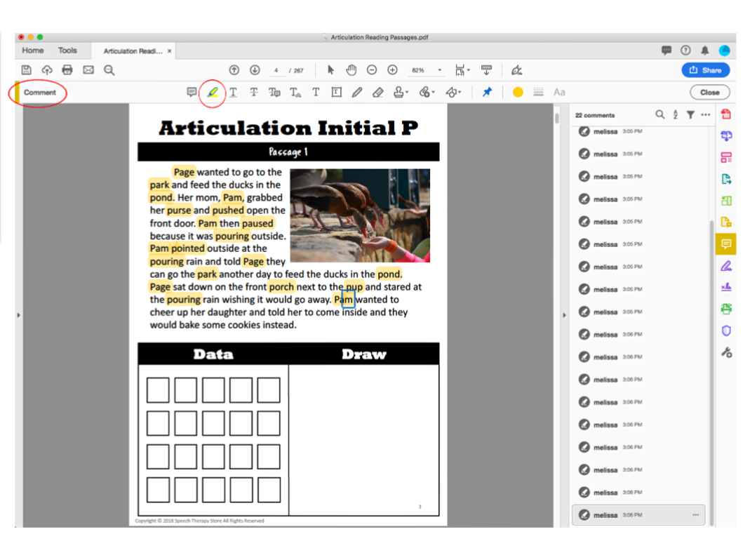
Task: Open the Organize Pages tool in the sidebar
Action: 726,201
